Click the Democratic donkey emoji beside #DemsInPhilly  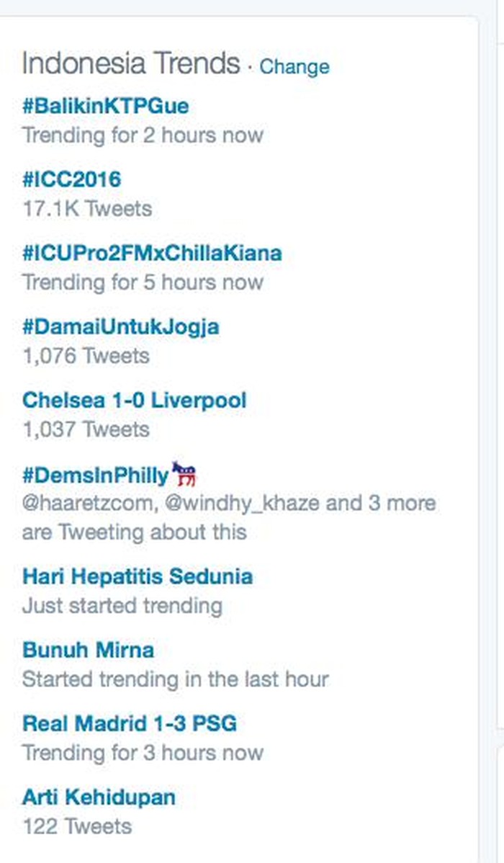184,474
